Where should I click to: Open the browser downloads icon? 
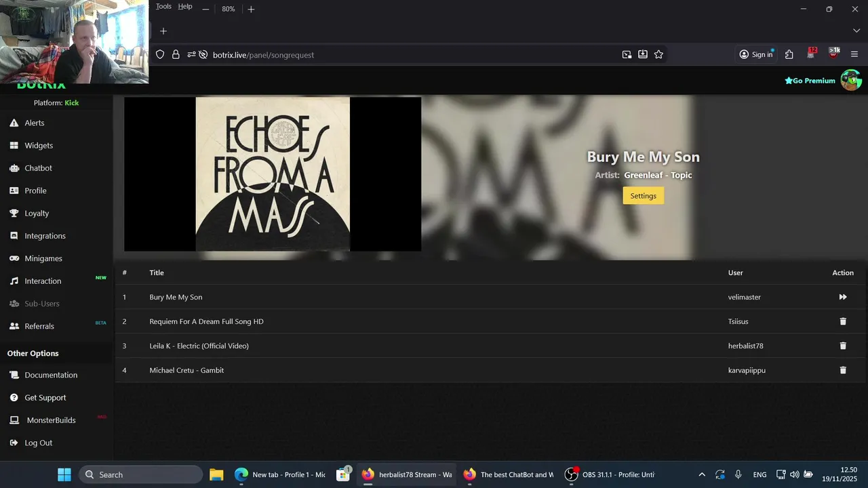point(642,55)
